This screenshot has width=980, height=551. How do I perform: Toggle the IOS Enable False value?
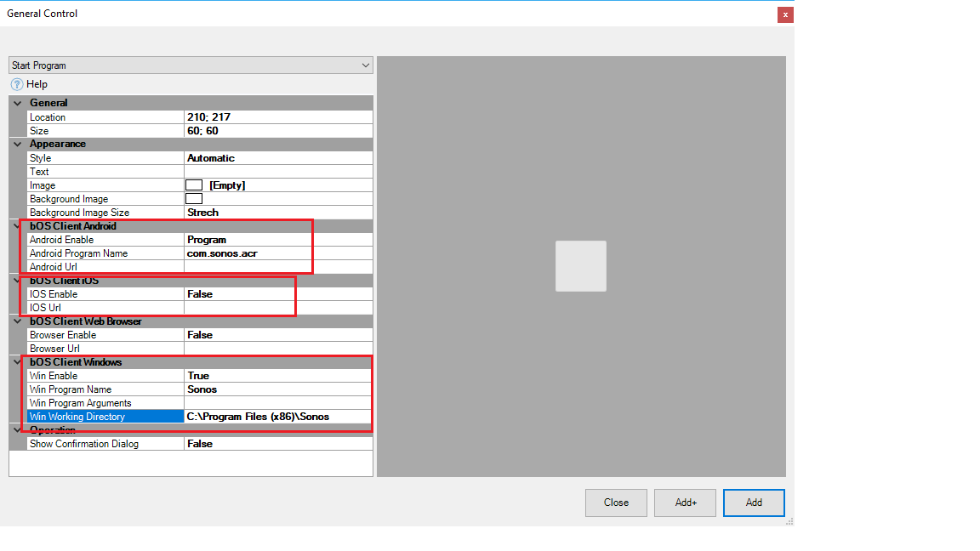[277, 294]
